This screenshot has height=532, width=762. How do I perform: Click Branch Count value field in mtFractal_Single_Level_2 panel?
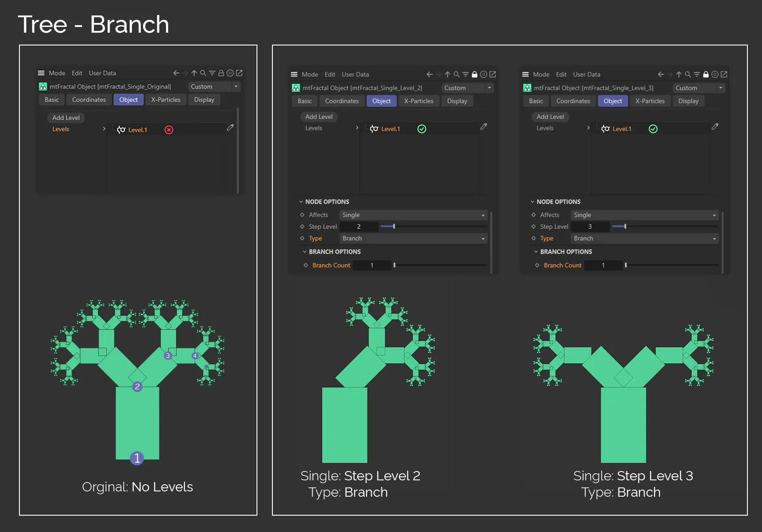click(372, 265)
